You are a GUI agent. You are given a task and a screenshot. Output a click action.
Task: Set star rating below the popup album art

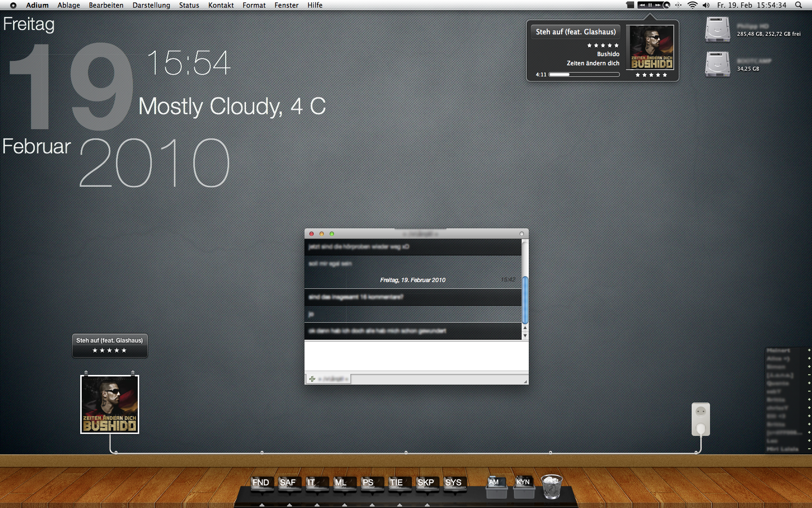click(x=651, y=75)
